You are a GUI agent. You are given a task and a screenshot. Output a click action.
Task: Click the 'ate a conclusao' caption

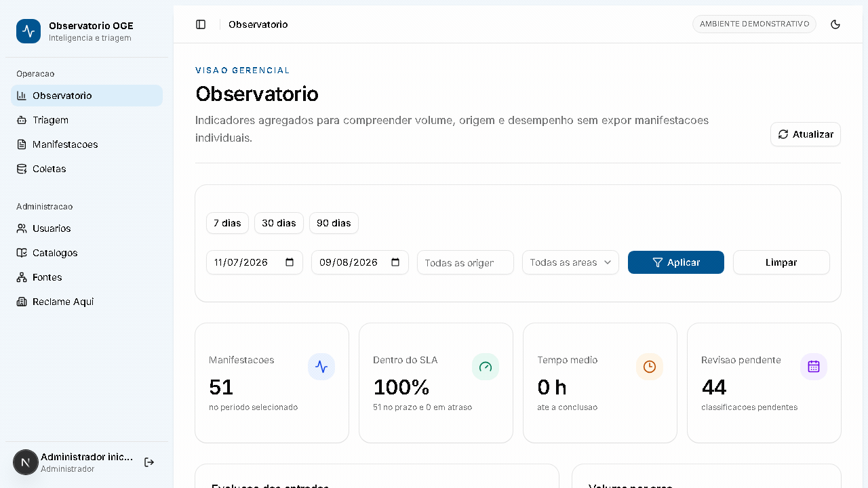point(567,407)
